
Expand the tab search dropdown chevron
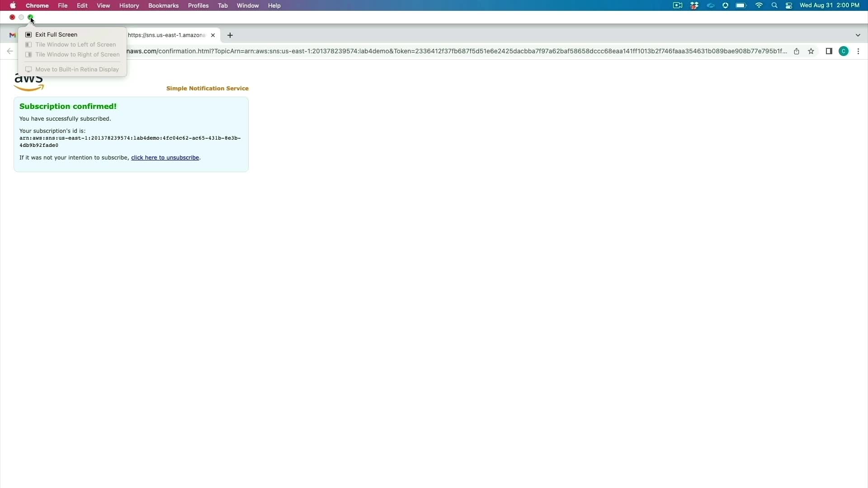(x=858, y=35)
